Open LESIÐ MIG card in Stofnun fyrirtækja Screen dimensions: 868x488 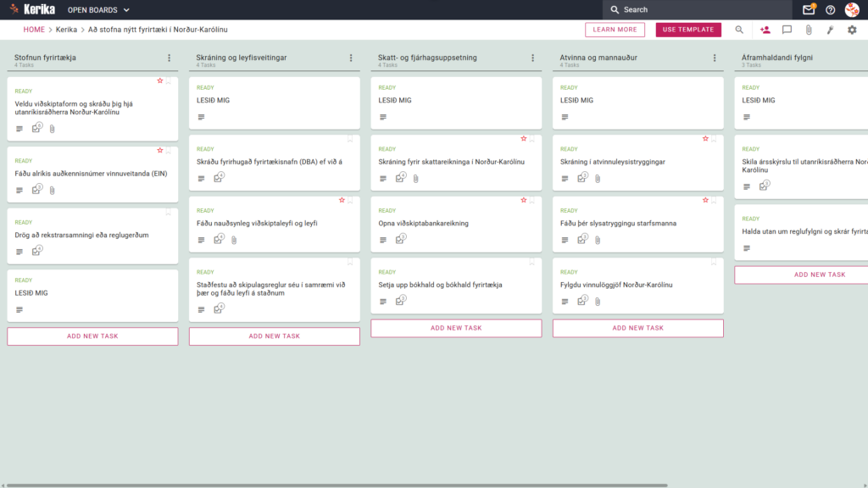pyautogui.click(x=92, y=296)
